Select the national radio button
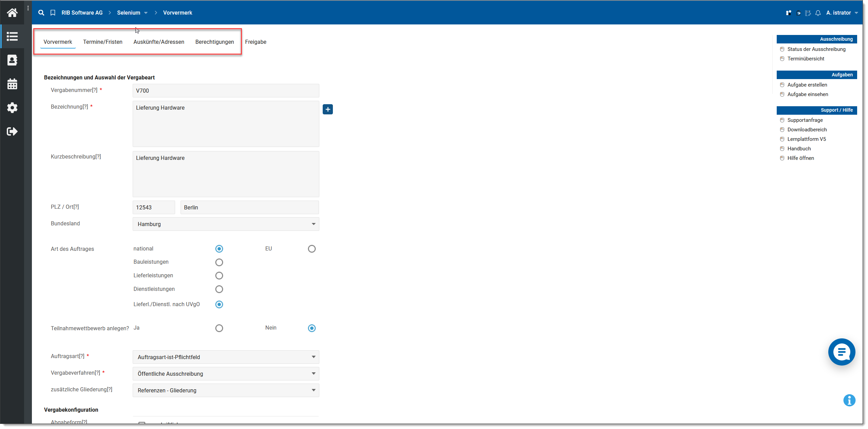The width and height of the screenshot is (868, 429). click(219, 249)
